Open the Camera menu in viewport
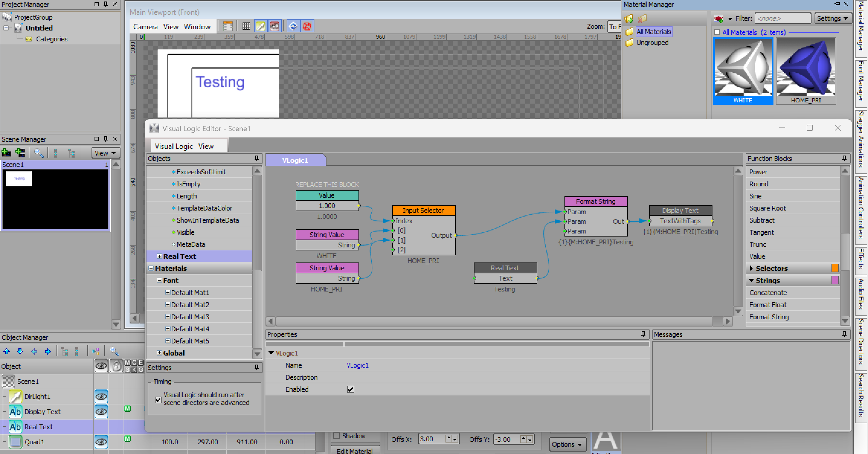This screenshot has width=868, height=454. [x=145, y=27]
